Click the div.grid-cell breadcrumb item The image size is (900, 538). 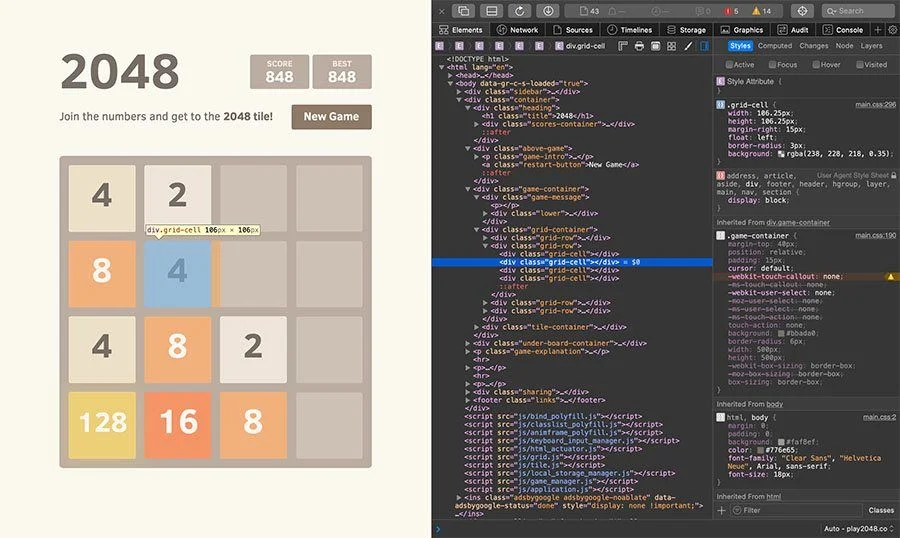tap(580, 46)
